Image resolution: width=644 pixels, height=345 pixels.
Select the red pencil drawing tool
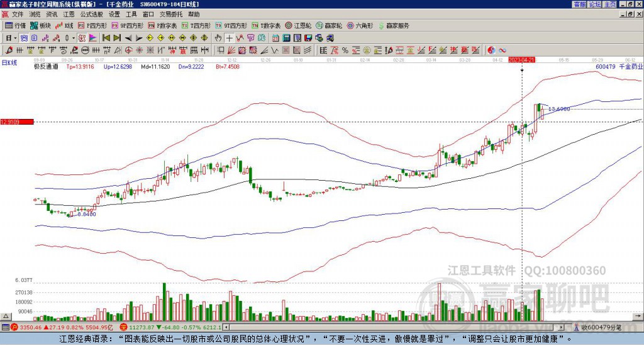coord(9,50)
